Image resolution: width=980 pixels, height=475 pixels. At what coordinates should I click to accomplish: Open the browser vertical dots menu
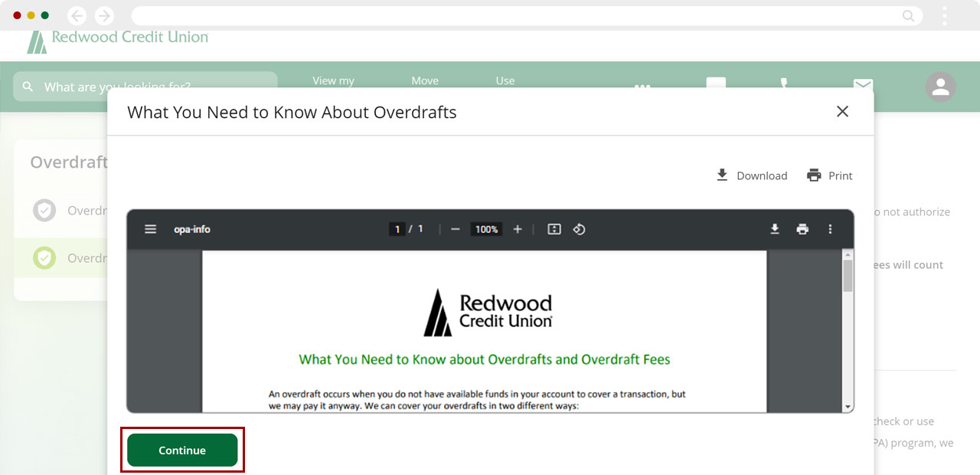coord(945,15)
